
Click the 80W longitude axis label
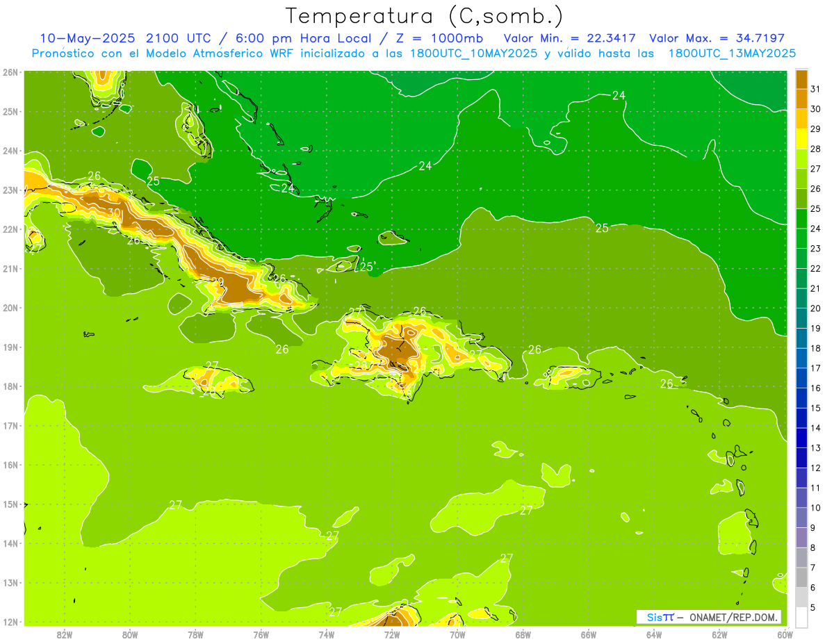[130, 634]
